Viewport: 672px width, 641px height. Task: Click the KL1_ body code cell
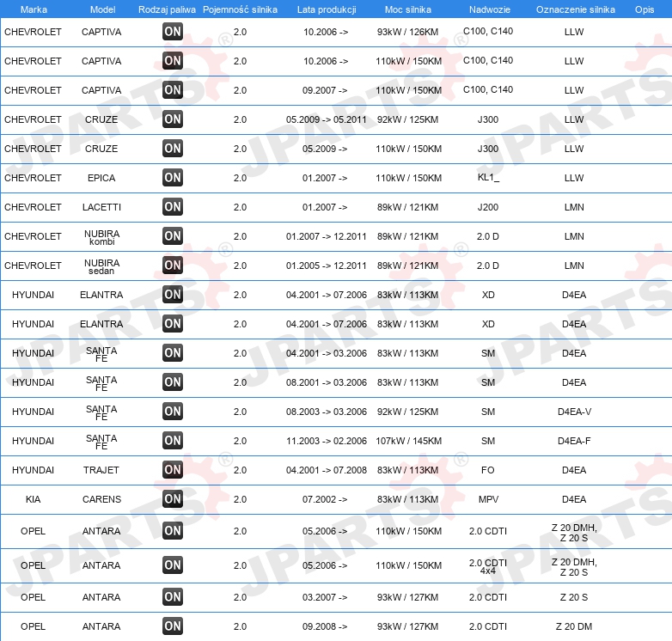click(488, 177)
